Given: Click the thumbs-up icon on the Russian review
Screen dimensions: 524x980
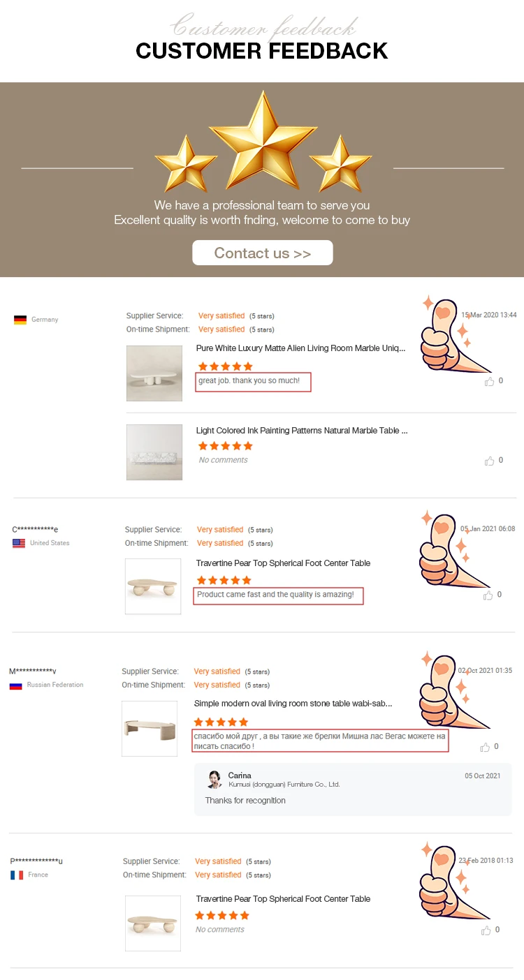Looking at the screenshot, I should [485, 747].
